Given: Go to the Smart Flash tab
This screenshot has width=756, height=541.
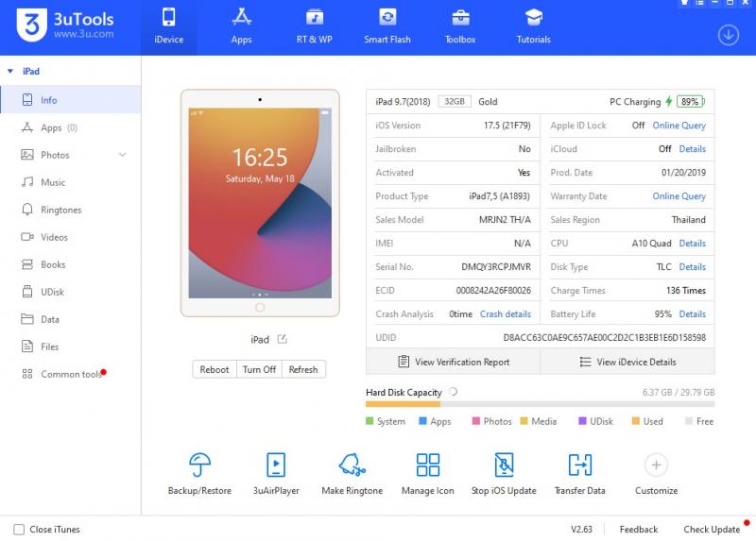Looking at the screenshot, I should (387, 27).
